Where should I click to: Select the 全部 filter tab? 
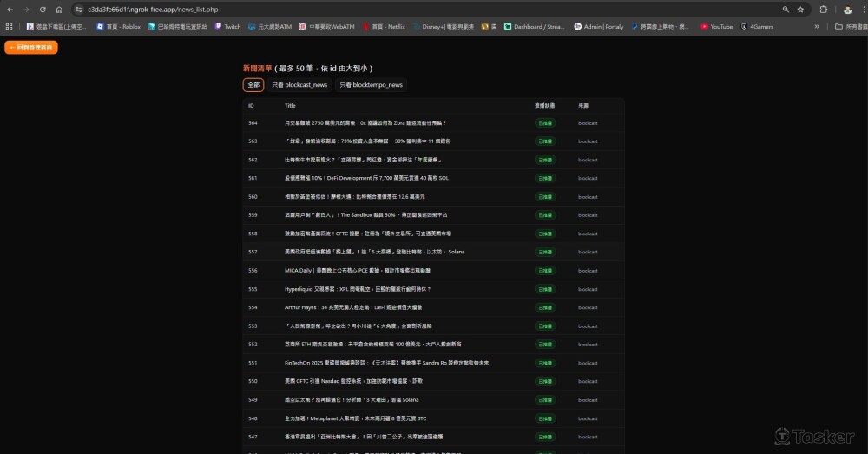[x=253, y=85]
